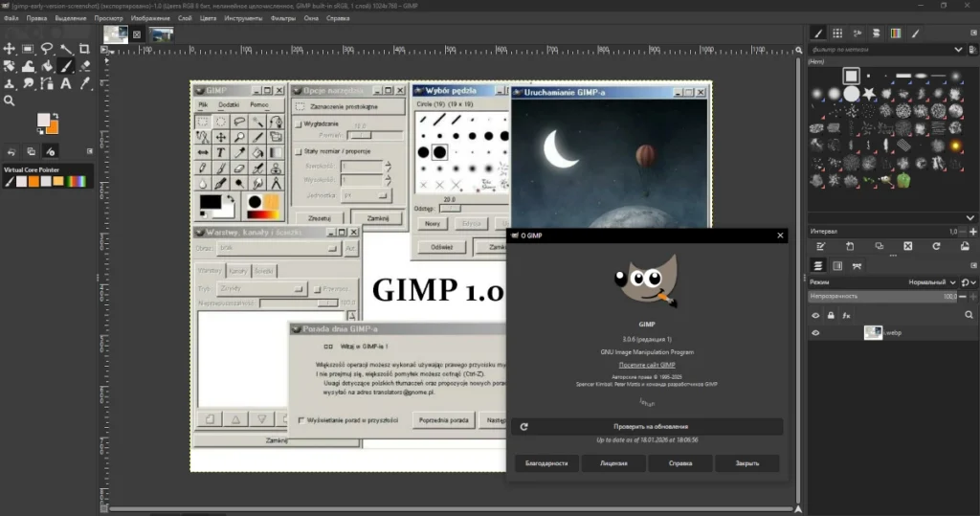Adjust the Непрозрачность opacity slider
The height and width of the screenshot is (516, 980).
click(x=883, y=297)
